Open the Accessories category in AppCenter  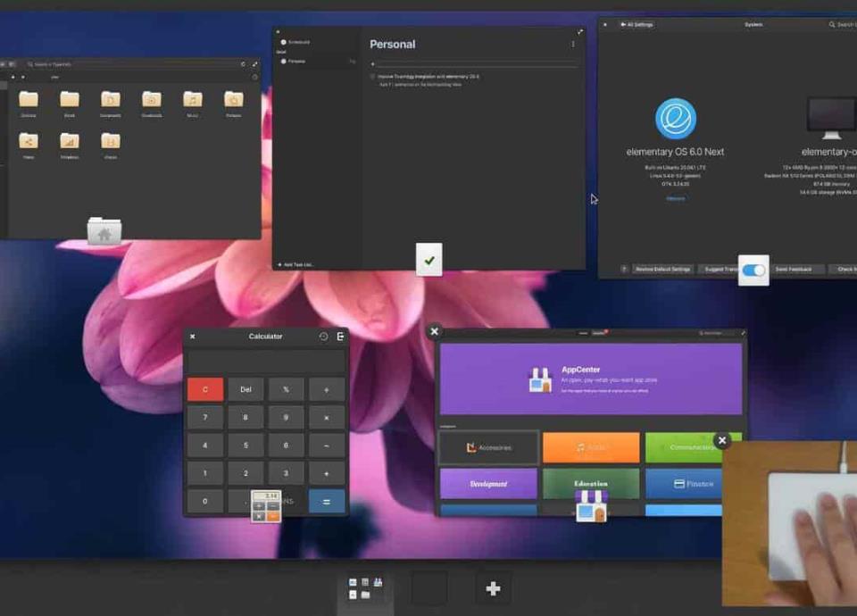pyautogui.click(x=489, y=447)
